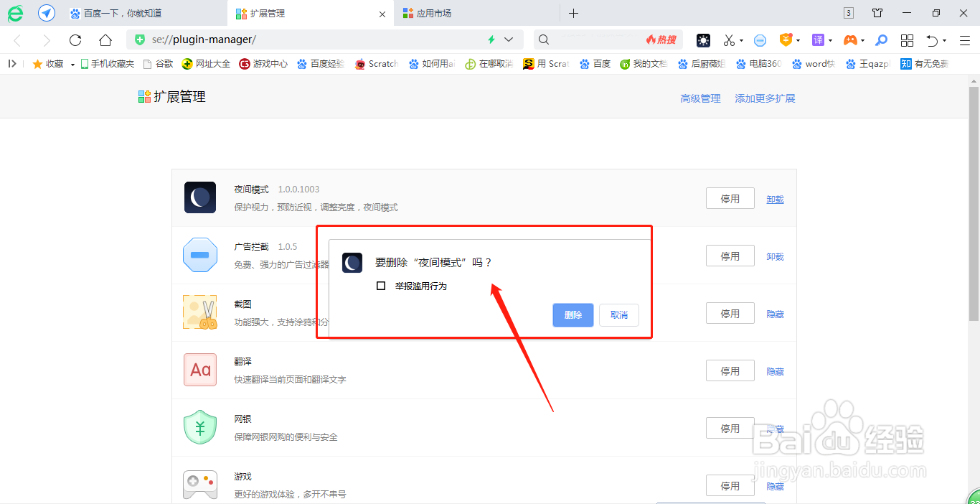Switch to the 百度一下，你就知道 tab

(143, 14)
